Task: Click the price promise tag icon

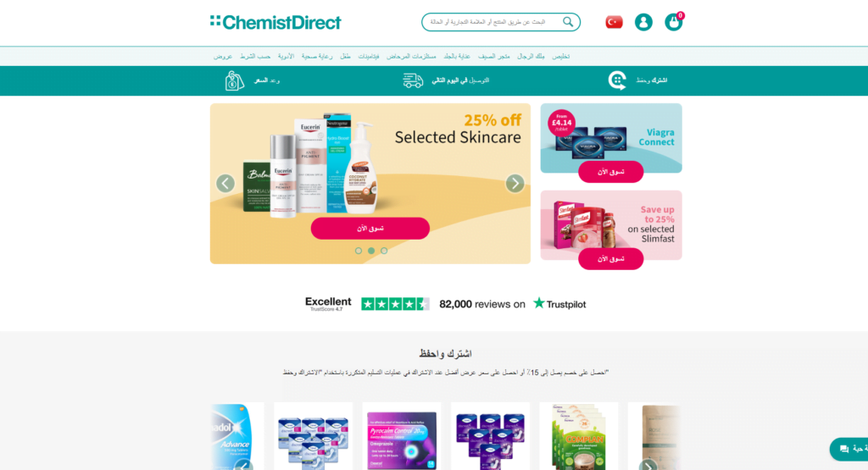Action: (234, 80)
